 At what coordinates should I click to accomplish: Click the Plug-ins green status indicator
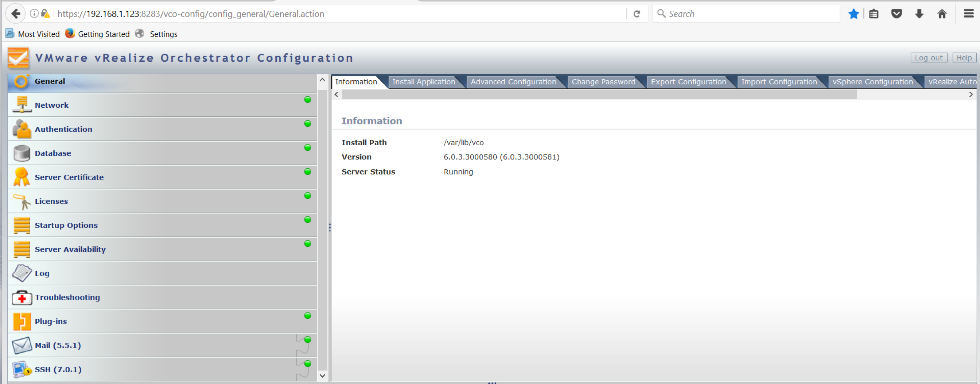(x=308, y=315)
